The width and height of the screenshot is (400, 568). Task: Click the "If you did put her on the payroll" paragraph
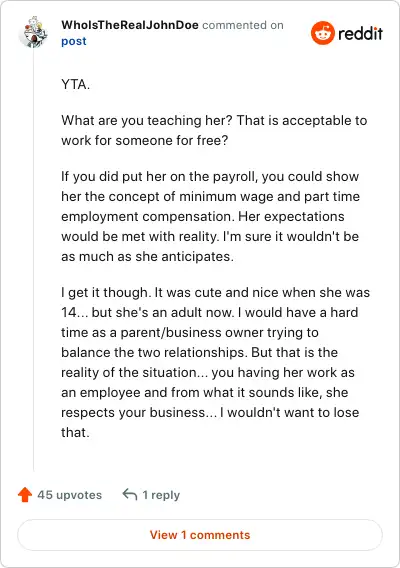click(211, 216)
